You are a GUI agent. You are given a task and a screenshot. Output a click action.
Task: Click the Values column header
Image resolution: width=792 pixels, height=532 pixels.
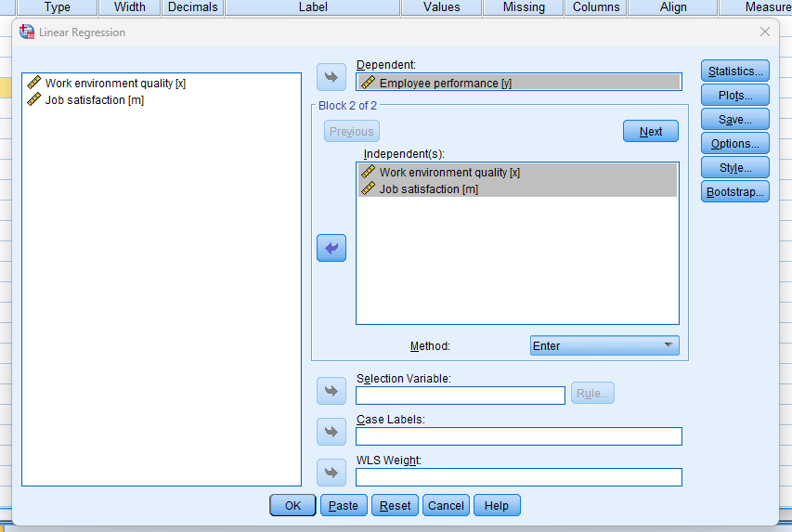pyautogui.click(x=441, y=7)
